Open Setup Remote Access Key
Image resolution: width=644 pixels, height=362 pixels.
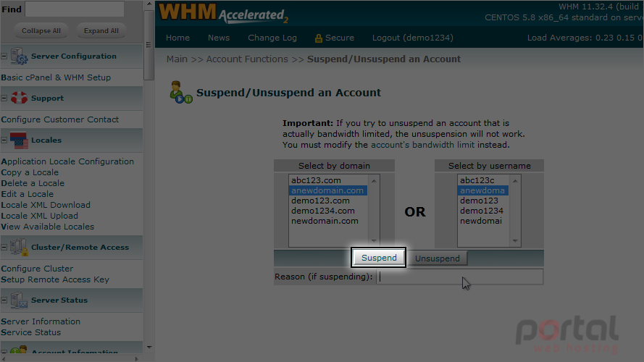pyautogui.click(x=55, y=279)
